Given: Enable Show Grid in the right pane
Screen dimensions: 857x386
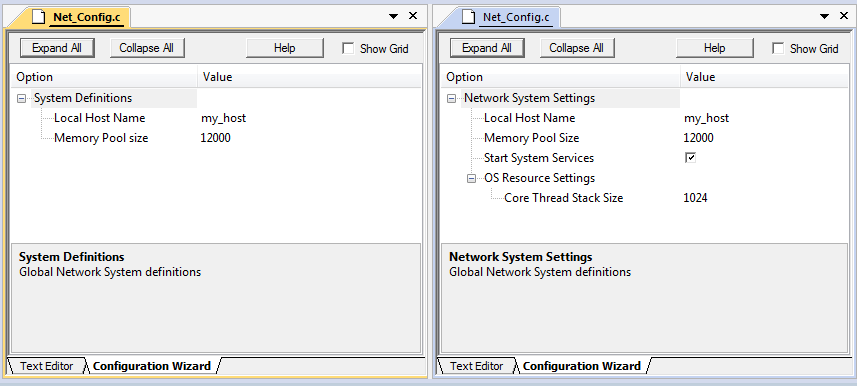Looking at the screenshot, I should (x=778, y=48).
